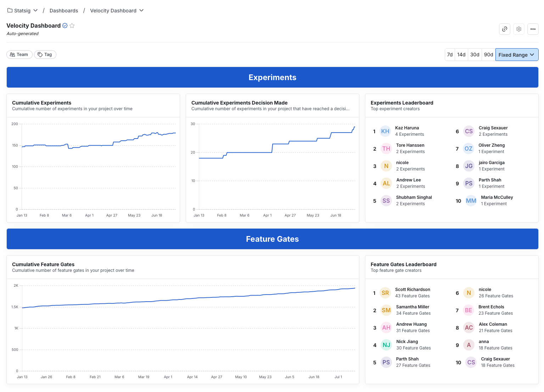Open the ellipsis more-options icon

pyautogui.click(x=533, y=29)
